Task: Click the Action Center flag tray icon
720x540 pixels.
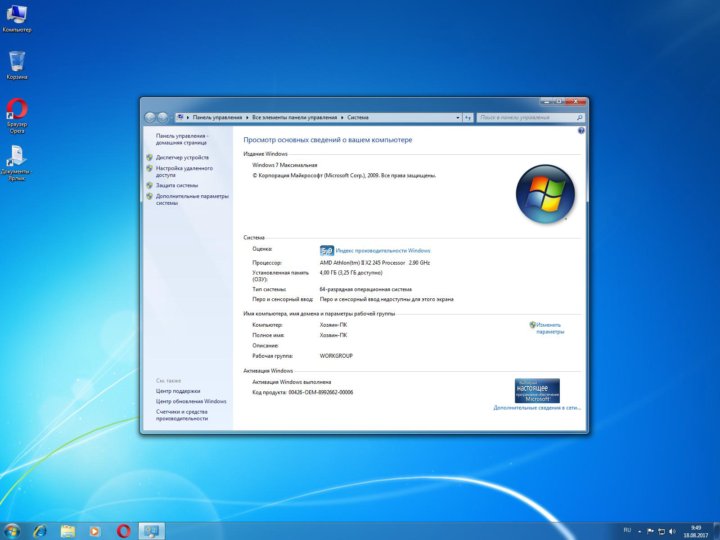Action: click(x=650, y=531)
